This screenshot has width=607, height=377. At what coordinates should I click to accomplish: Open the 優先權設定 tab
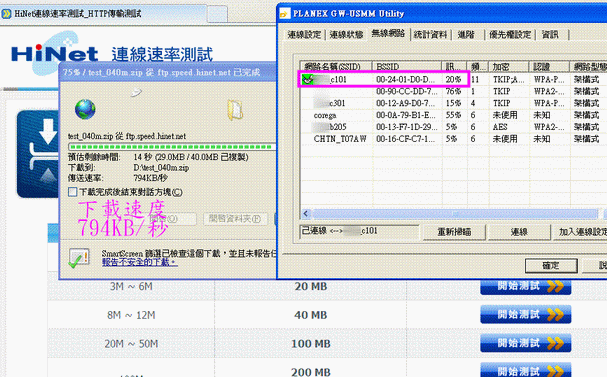coord(510,35)
